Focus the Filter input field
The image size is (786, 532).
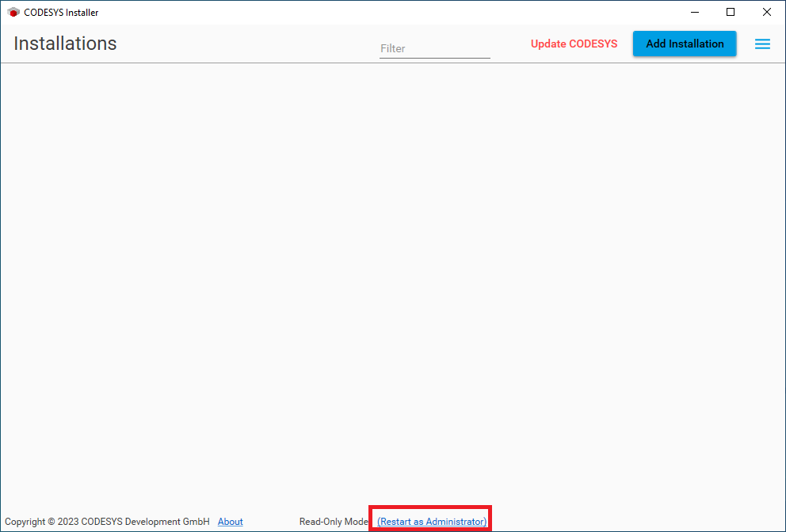[434, 48]
